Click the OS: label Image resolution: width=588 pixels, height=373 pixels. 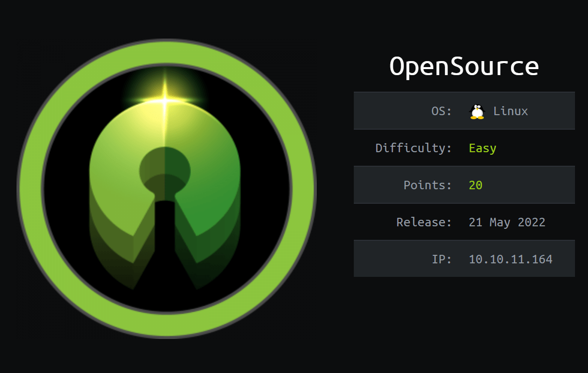(x=441, y=111)
